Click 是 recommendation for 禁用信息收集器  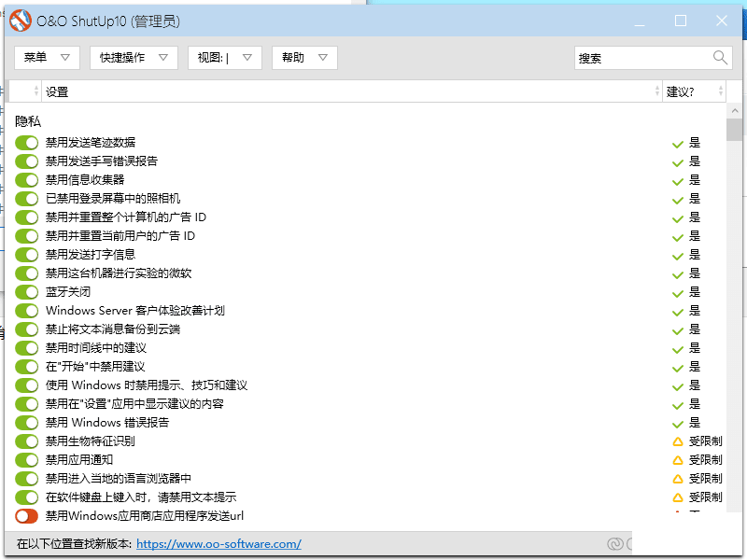click(695, 180)
